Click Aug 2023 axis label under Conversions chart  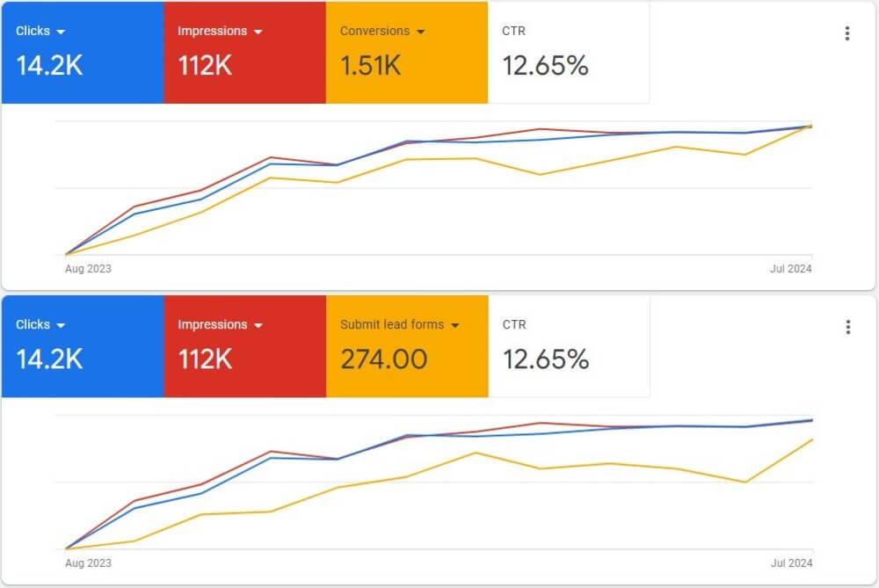click(88, 269)
